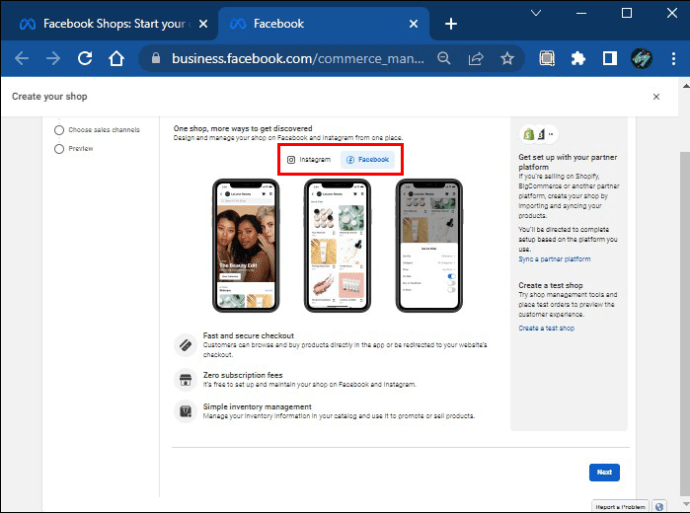Open Report a Problem button

[x=620, y=507]
